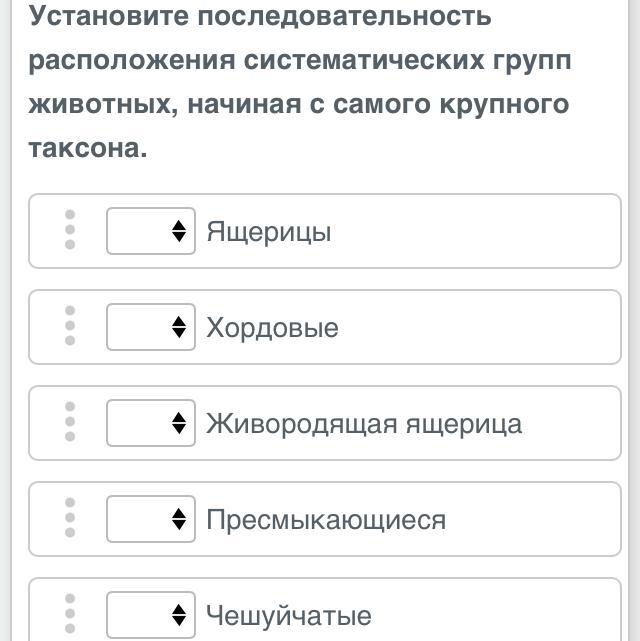Open the order dropdown for Хордовые

[151, 327]
